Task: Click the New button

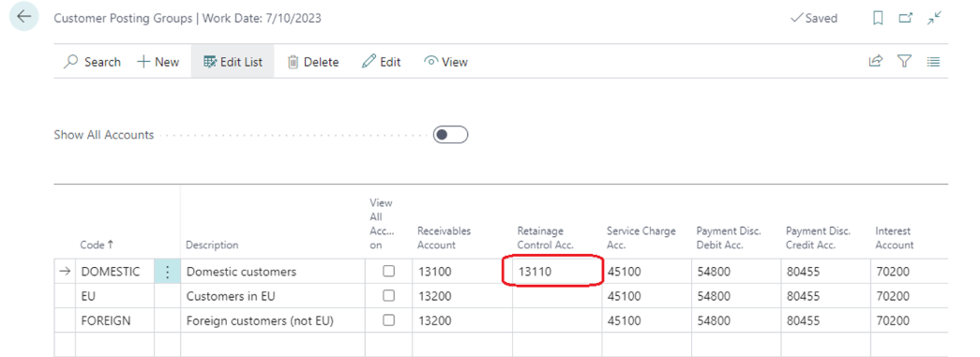Action: tap(158, 62)
